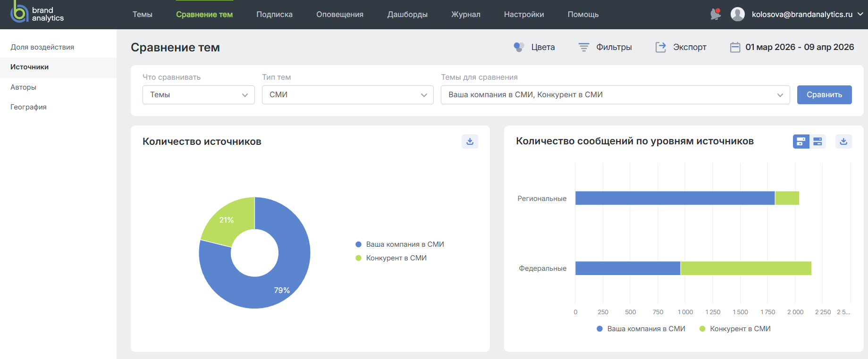
Task: Open the Помощь menu item
Action: (x=583, y=15)
